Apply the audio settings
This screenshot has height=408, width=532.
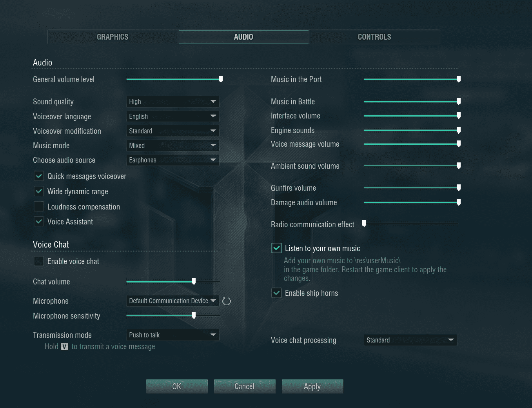(312, 386)
